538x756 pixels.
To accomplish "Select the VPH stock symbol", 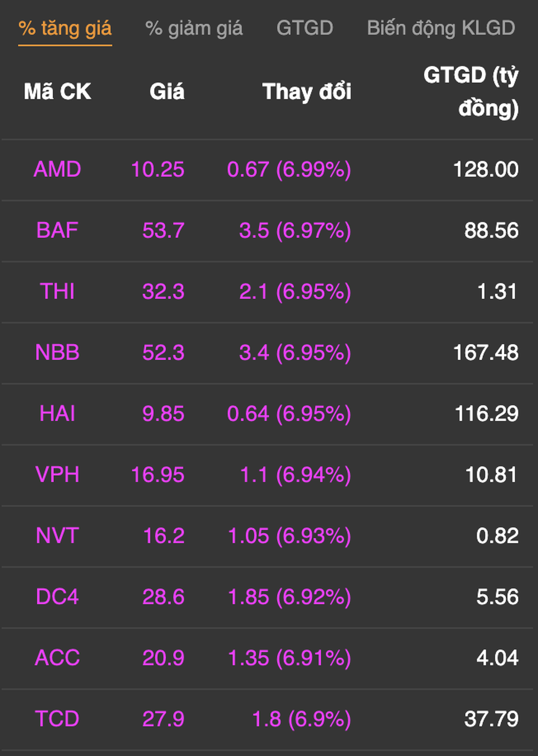I will (x=57, y=474).
